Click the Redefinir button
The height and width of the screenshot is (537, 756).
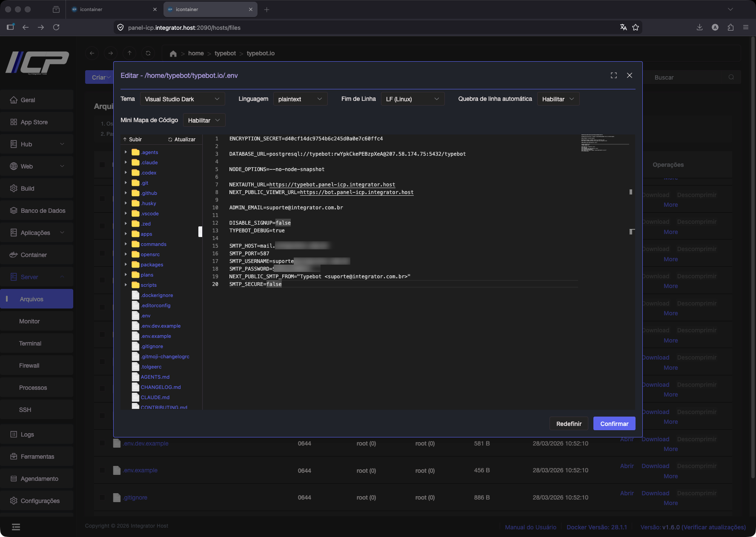tap(568, 424)
